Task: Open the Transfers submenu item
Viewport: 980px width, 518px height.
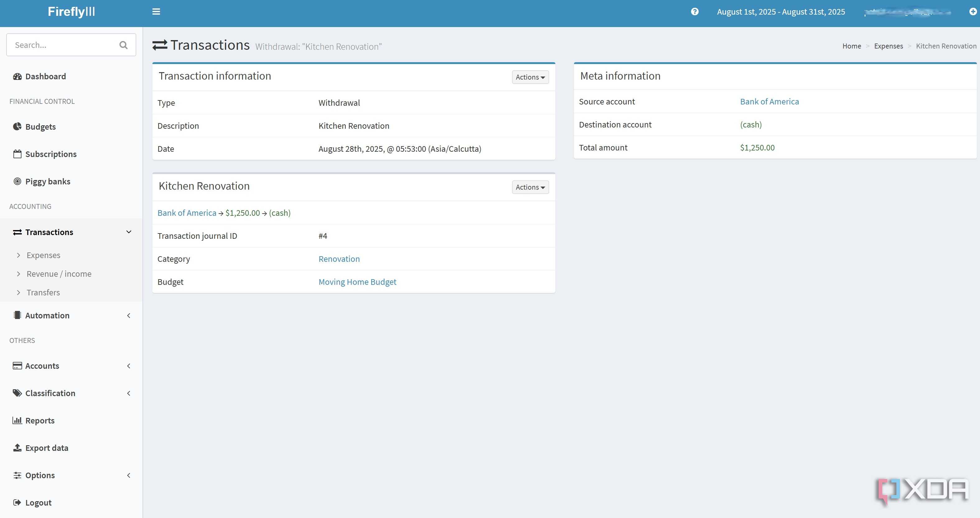Action: point(43,293)
